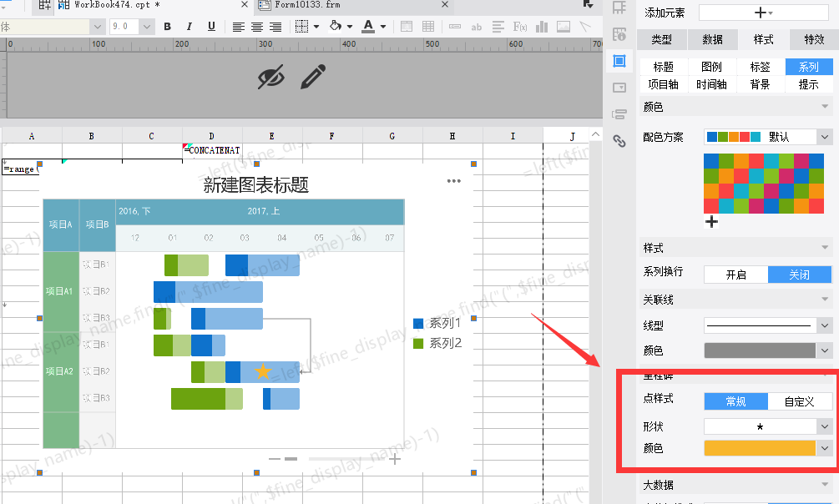839x504 pixels.
Task: Click the F(x) formula icon
Action: [x=519, y=27]
